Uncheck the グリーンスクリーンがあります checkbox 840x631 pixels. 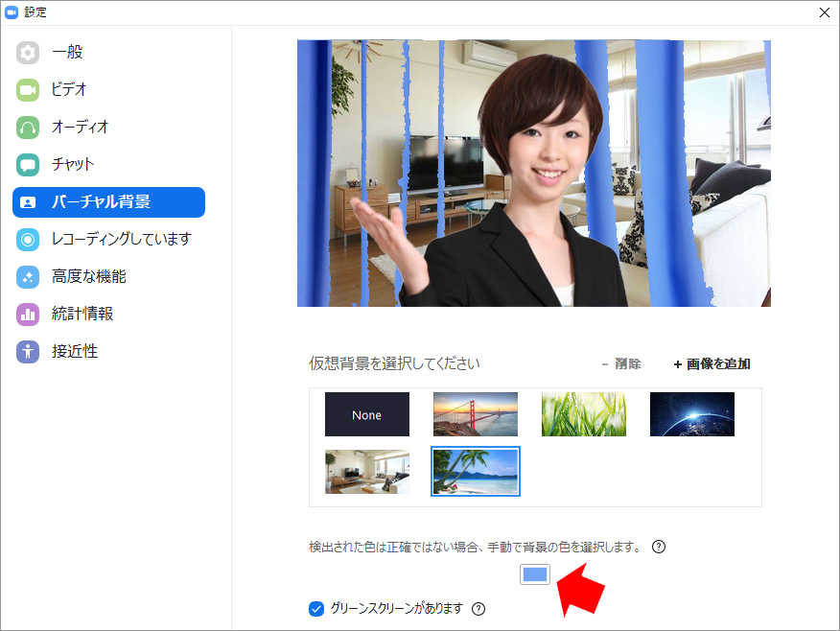coord(316,609)
